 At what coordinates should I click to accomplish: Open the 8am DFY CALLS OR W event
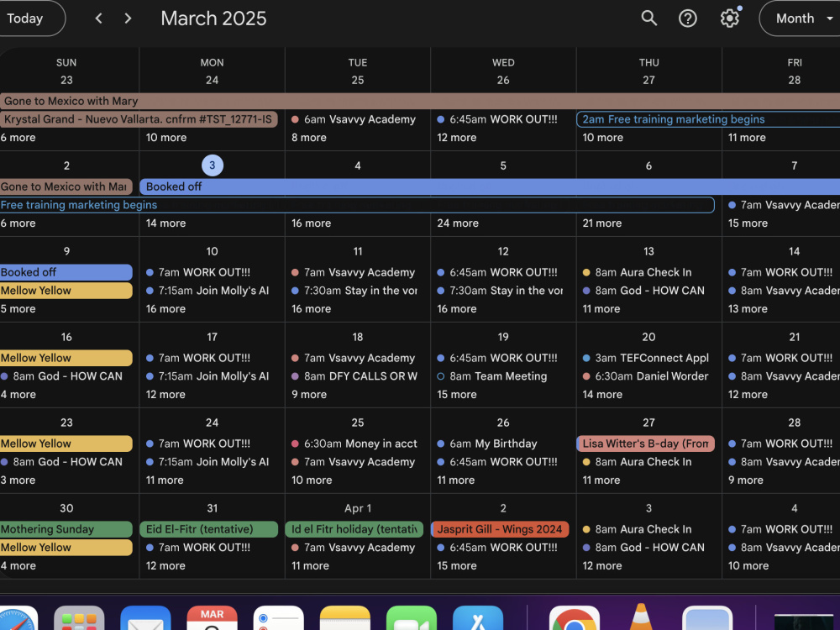pyautogui.click(x=354, y=376)
